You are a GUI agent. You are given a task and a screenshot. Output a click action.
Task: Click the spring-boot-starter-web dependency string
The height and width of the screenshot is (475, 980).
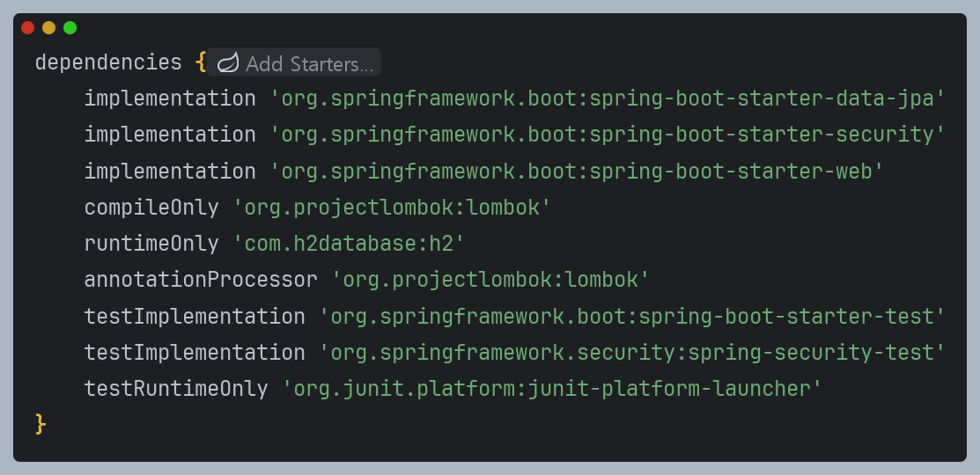[x=576, y=171]
